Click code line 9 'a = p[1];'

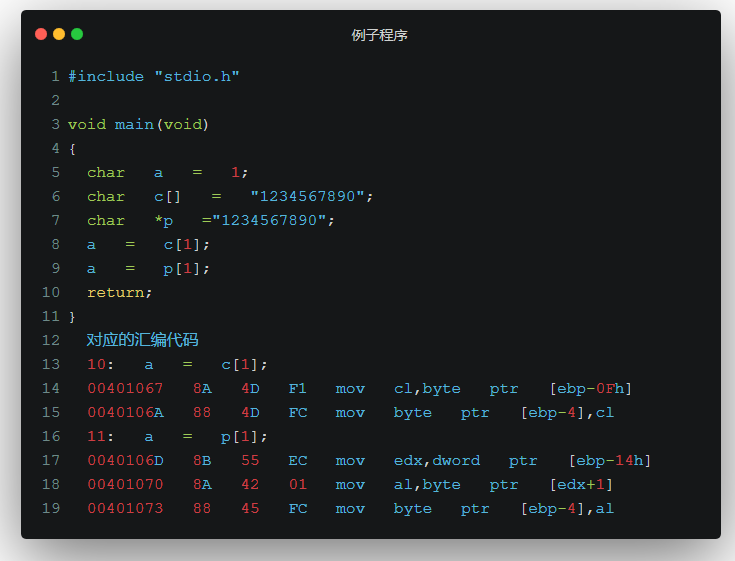click(148, 269)
